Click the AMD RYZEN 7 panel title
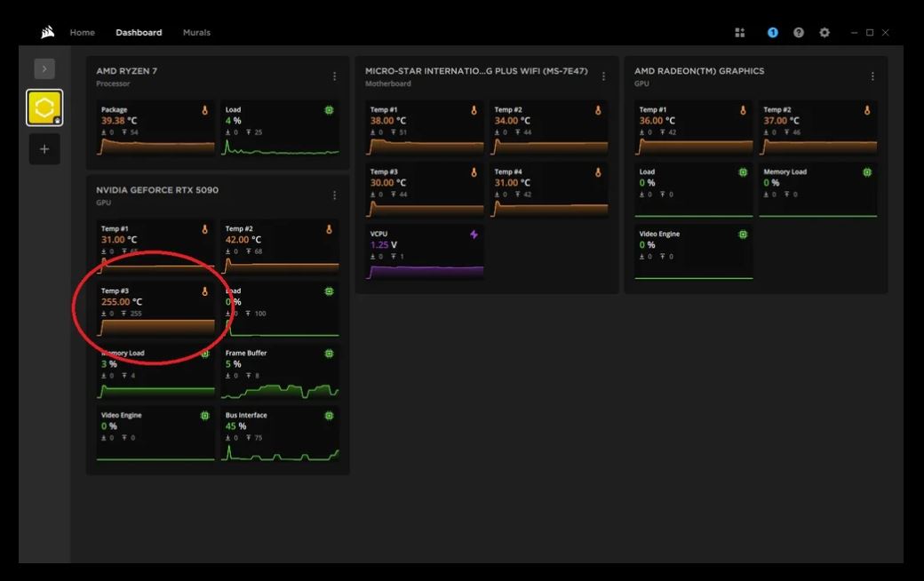The width and height of the screenshot is (924, 581). pos(127,71)
